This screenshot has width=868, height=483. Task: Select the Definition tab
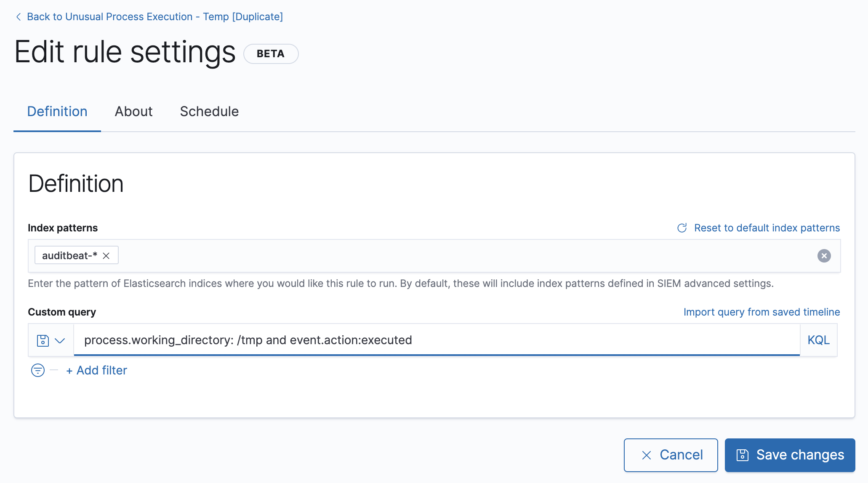[x=57, y=111]
